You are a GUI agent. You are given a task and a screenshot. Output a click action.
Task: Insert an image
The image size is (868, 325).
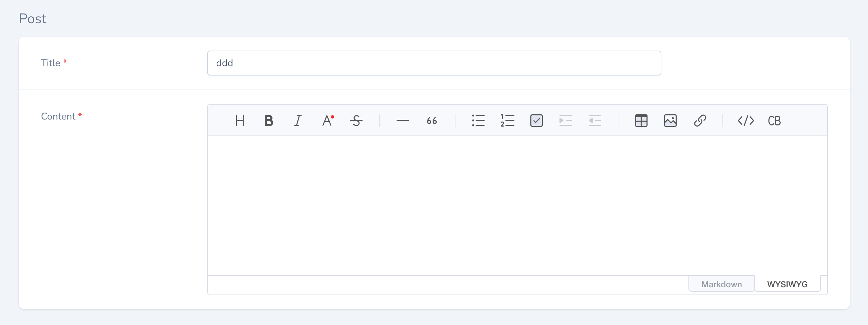(670, 121)
